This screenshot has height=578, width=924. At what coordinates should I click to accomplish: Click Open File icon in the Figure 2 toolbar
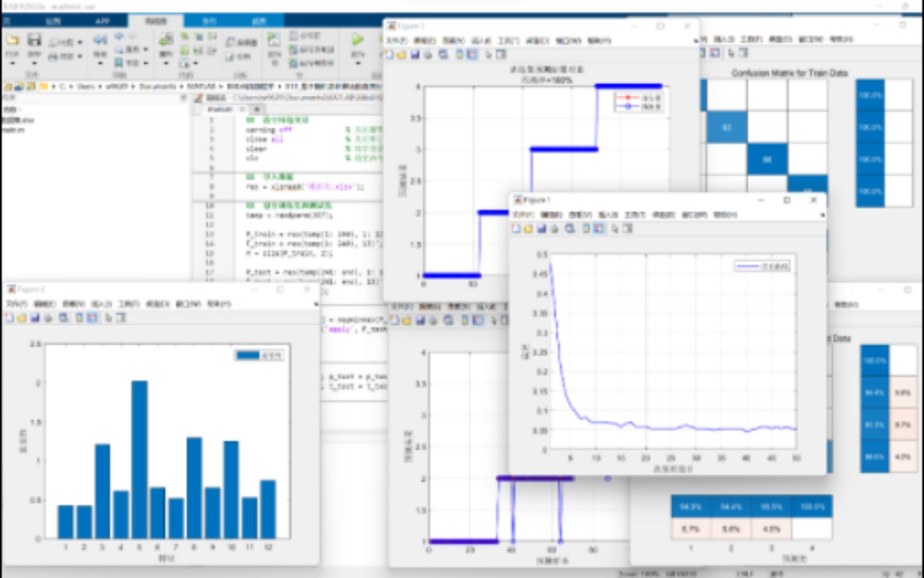(21, 318)
